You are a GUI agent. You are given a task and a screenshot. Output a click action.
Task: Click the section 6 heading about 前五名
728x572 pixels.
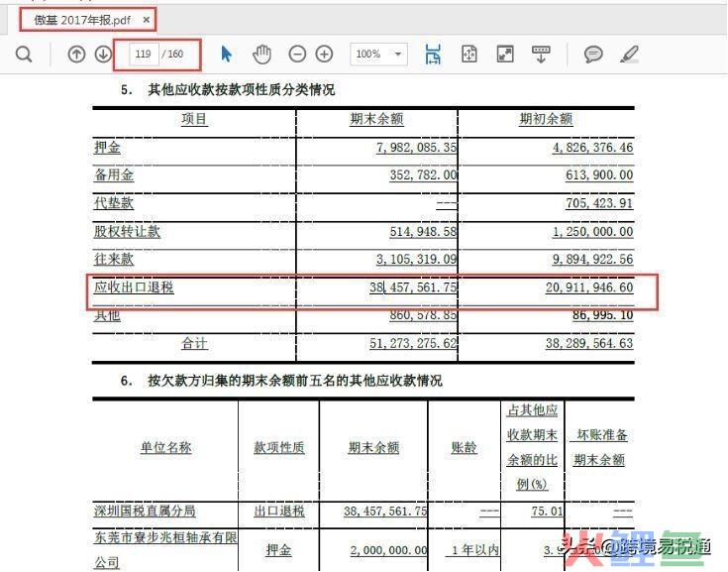295,381
